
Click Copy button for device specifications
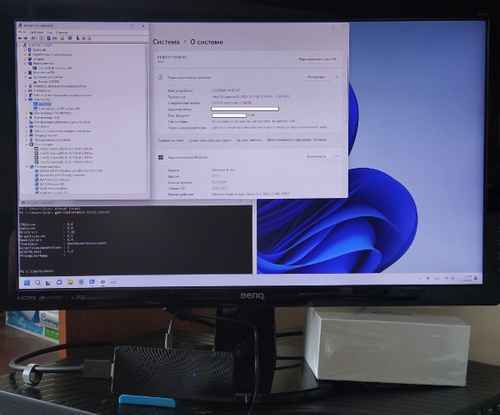pyautogui.click(x=317, y=77)
